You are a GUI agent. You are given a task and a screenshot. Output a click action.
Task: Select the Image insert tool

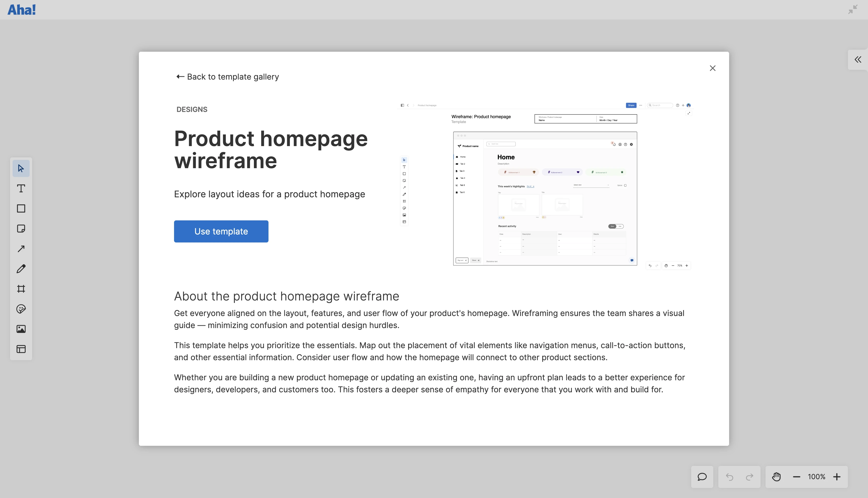(x=21, y=329)
